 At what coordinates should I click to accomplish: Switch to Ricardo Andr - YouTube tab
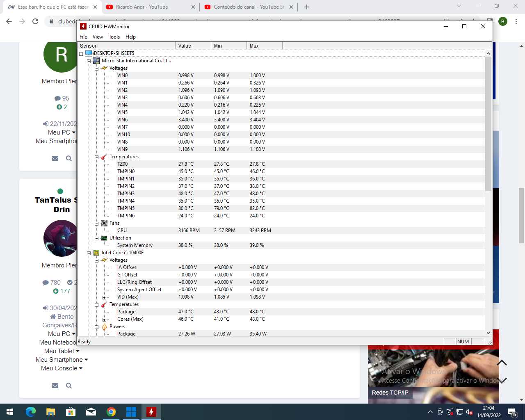(151, 7)
